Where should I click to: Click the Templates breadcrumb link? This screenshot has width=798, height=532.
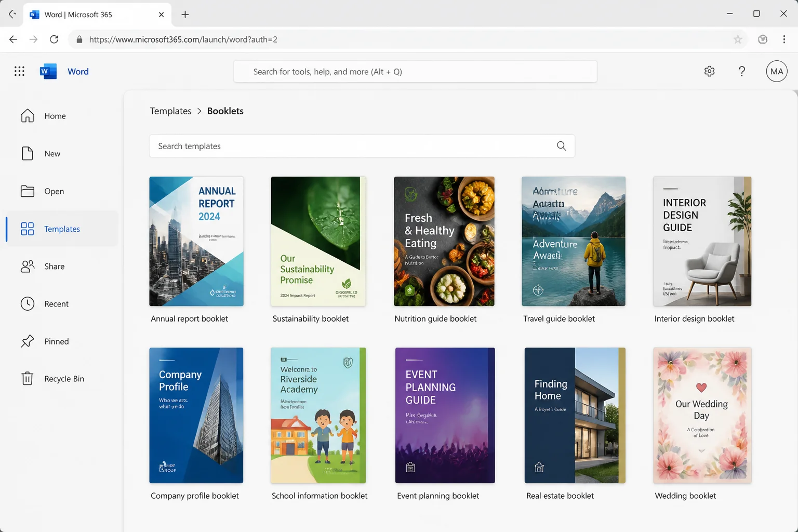pyautogui.click(x=170, y=111)
